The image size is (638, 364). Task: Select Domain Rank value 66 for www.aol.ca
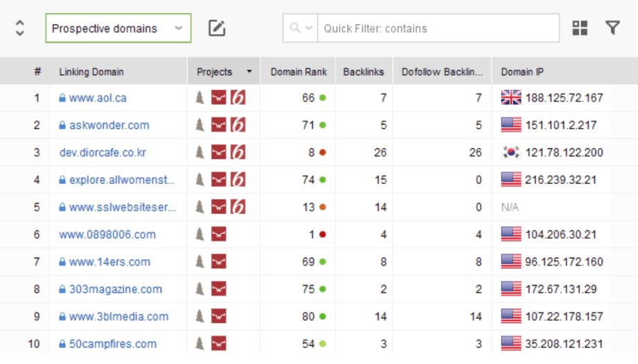pyautogui.click(x=308, y=98)
